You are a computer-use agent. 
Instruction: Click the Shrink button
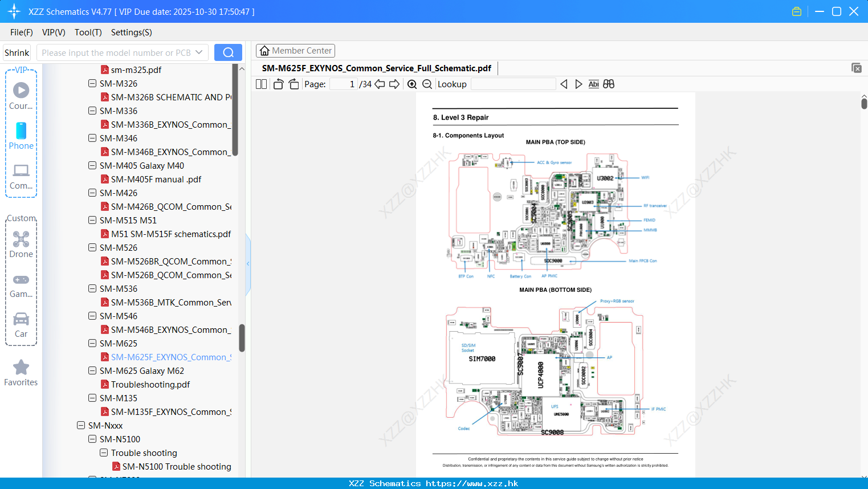coord(17,52)
